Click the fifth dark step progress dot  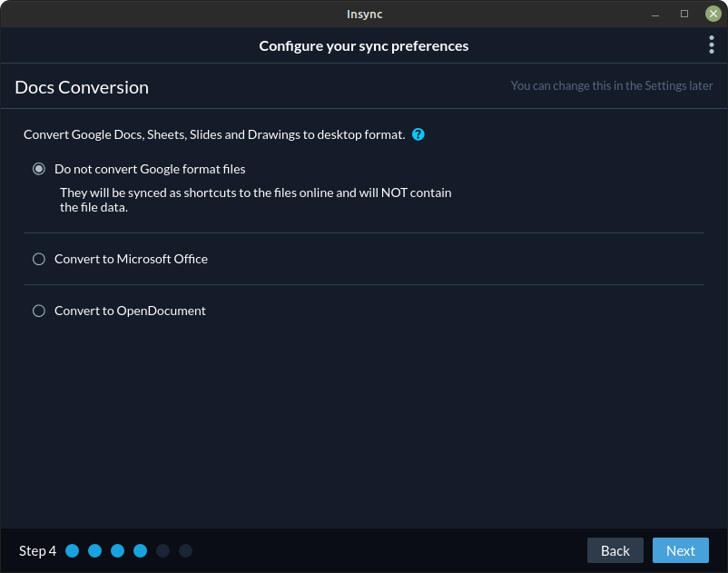pyautogui.click(x=163, y=550)
